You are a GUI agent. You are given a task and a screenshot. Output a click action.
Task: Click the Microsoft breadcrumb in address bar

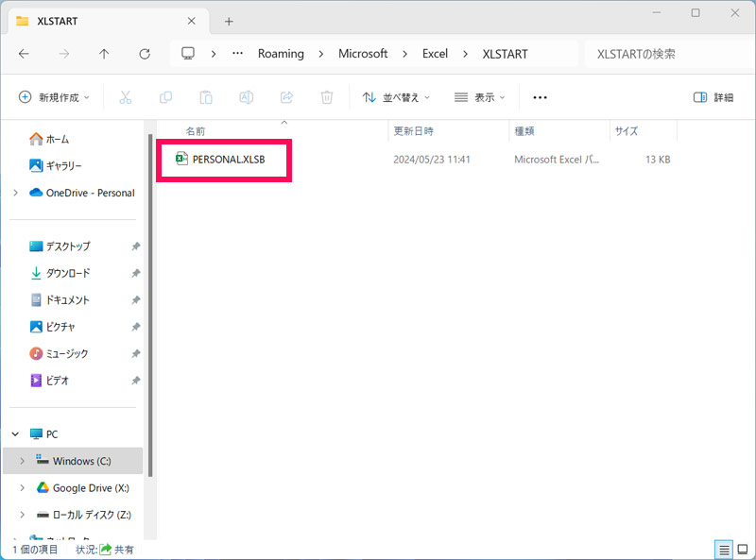tap(363, 54)
